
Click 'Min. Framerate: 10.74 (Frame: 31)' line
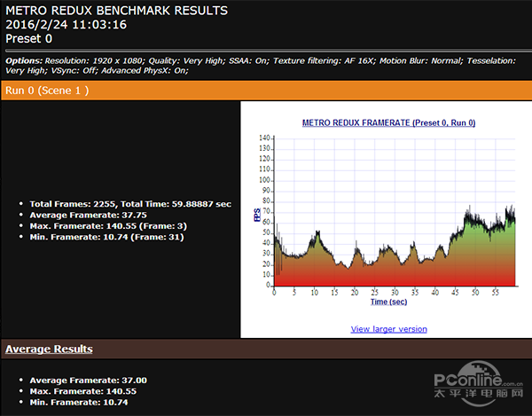click(107, 237)
